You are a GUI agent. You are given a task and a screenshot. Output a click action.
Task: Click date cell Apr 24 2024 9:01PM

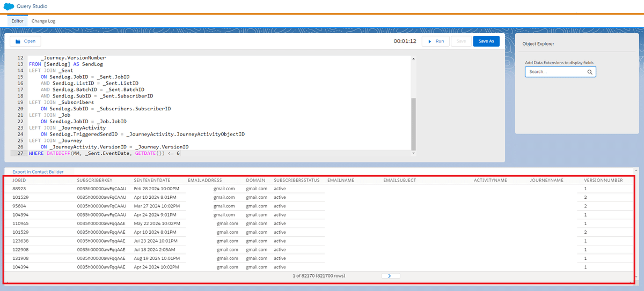[155, 215]
